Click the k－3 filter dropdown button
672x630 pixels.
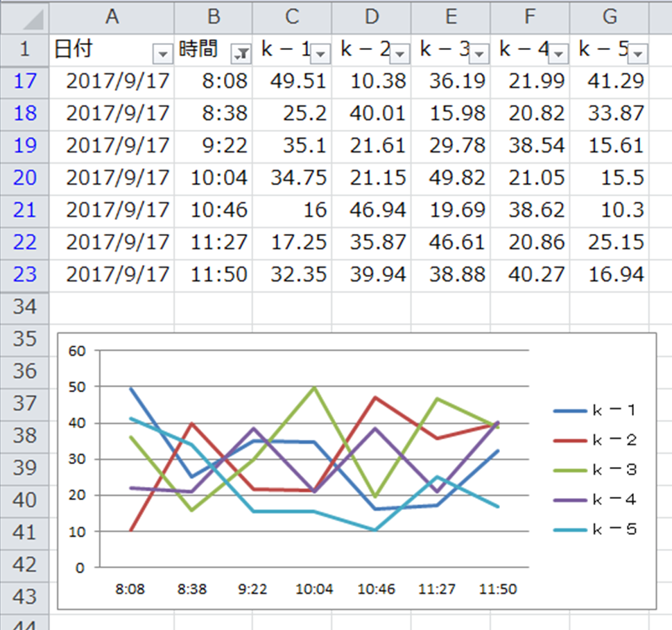click(x=479, y=53)
